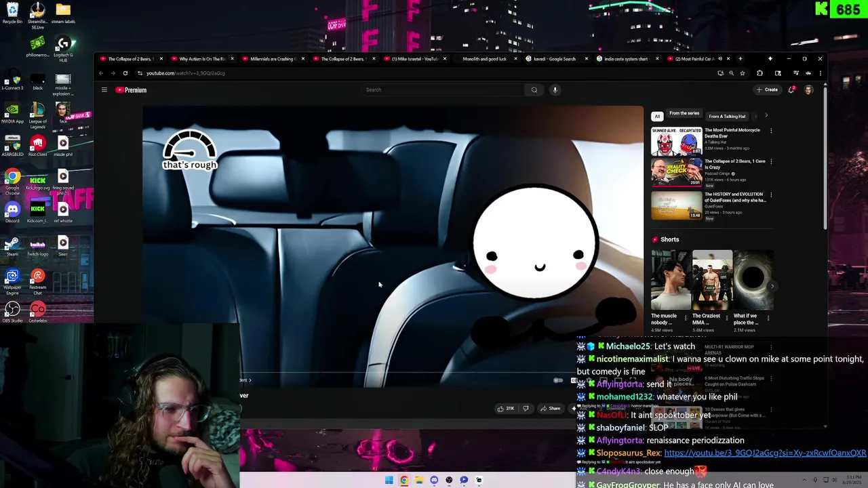Image resolution: width=868 pixels, height=488 pixels.
Task: Open the YouTube account avatar menu
Action: [808, 89]
